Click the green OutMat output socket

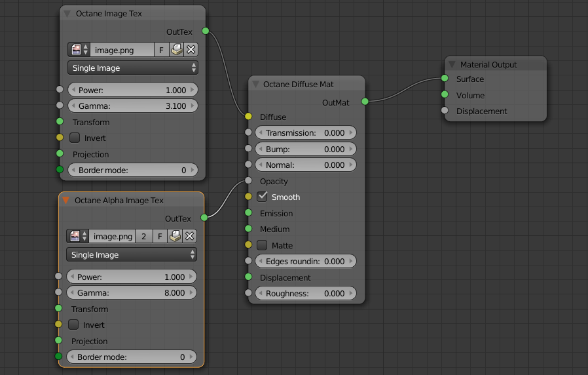point(365,101)
